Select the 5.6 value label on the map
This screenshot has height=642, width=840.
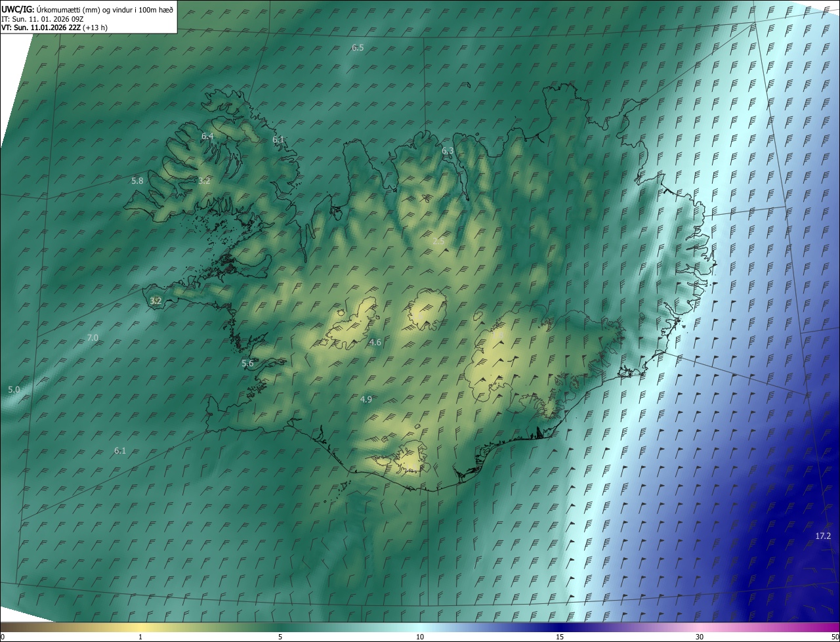pos(247,364)
